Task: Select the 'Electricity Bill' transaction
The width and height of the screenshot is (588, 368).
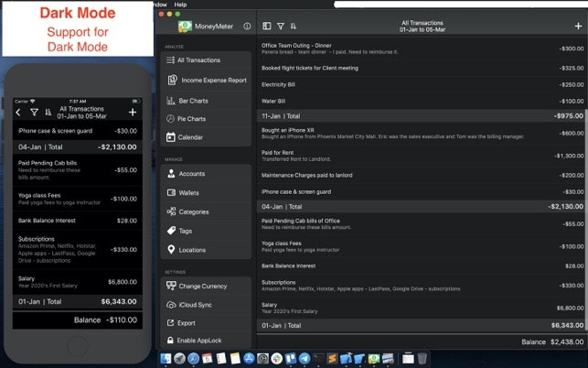Action: (x=422, y=84)
